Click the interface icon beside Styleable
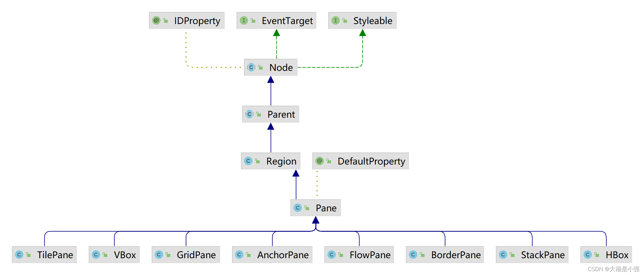 (335, 20)
